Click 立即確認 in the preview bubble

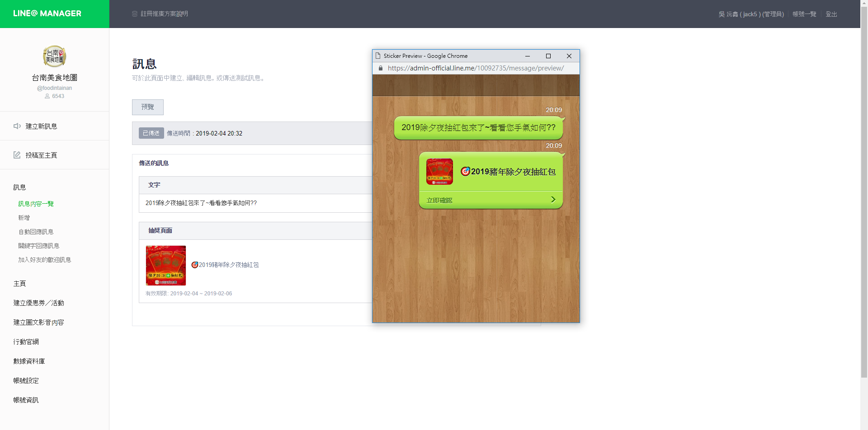[439, 200]
